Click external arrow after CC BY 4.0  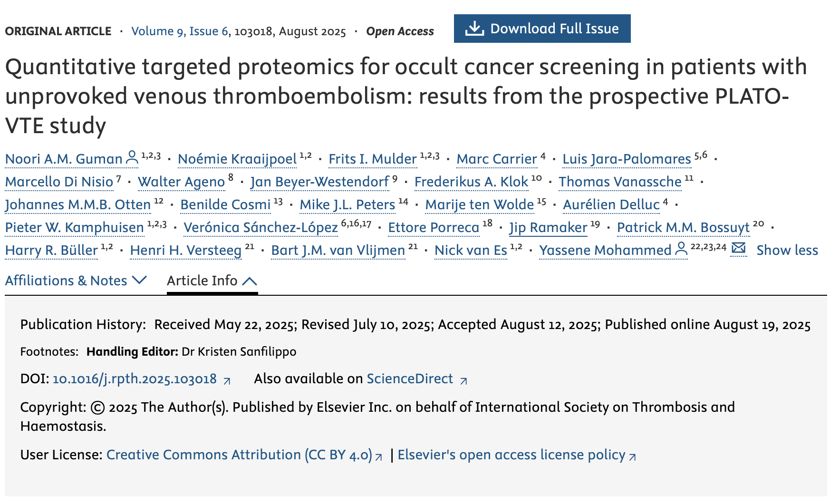379,457
